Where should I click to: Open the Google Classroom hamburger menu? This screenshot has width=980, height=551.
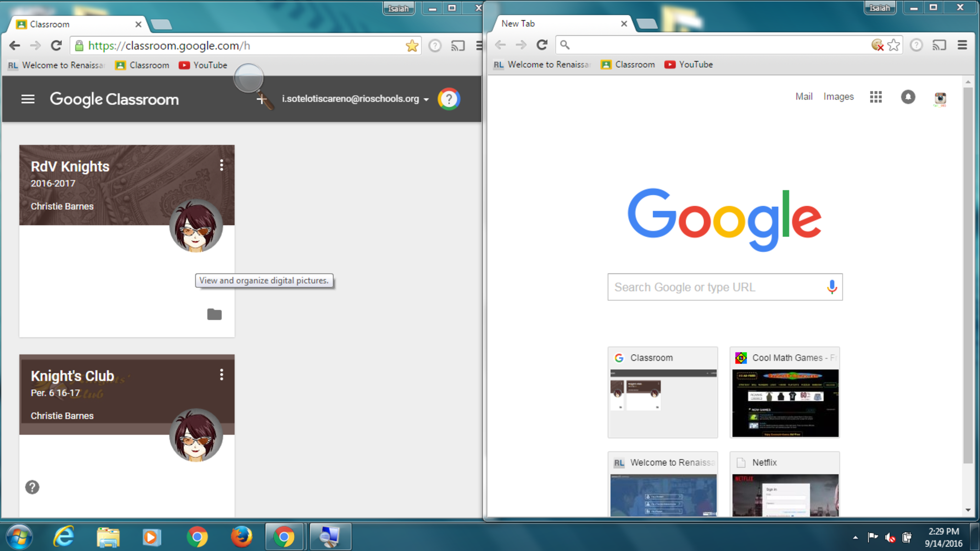(x=28, y=99)
